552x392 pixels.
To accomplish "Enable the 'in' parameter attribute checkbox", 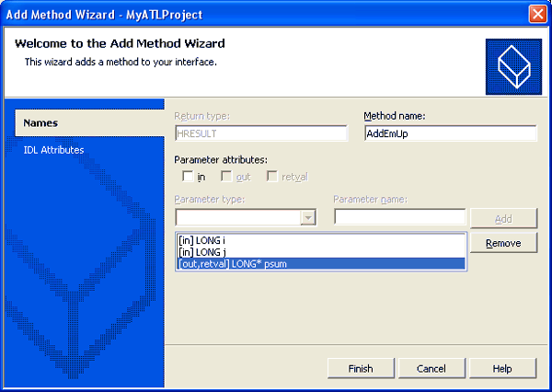I will coord(188,177).
